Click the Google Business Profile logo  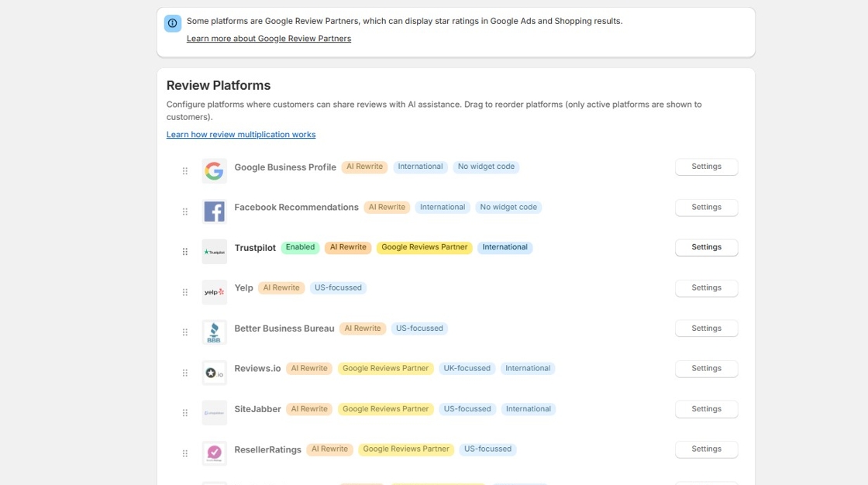point(214,170)
